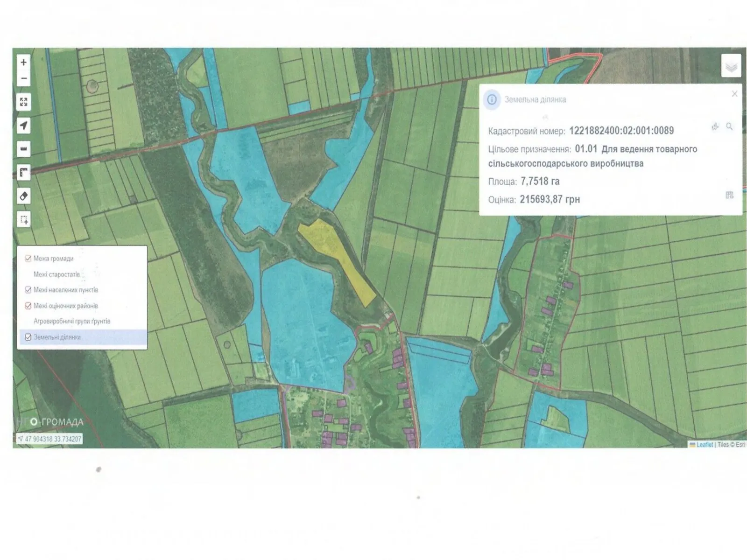Viewport: 747px width, 560px height.
Task: Click the magnifier icon beside cadastral number
Action: 729,126
